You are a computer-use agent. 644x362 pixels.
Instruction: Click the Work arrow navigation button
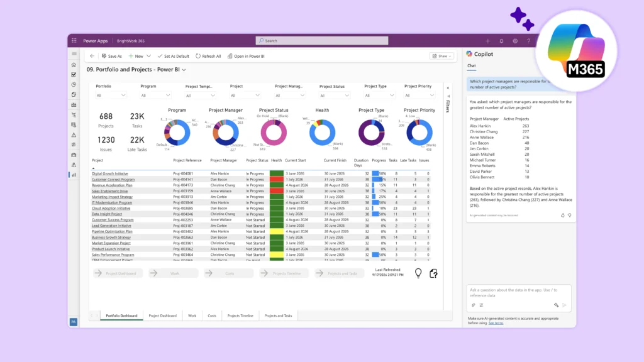tap(174, 273)
